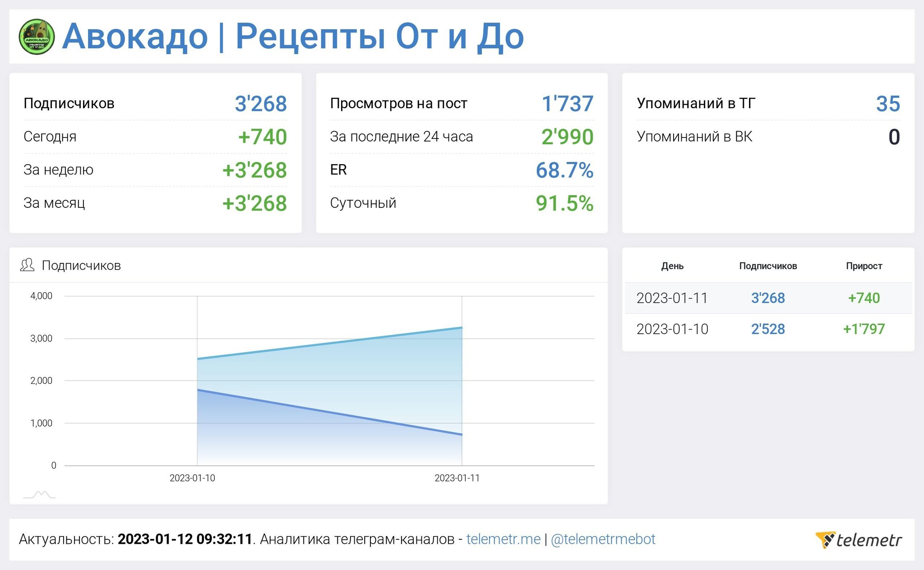Viewport: 924px width, 570px height.
Task: Click subscribers value 3'268 in the table
Action: pos(768,298)
